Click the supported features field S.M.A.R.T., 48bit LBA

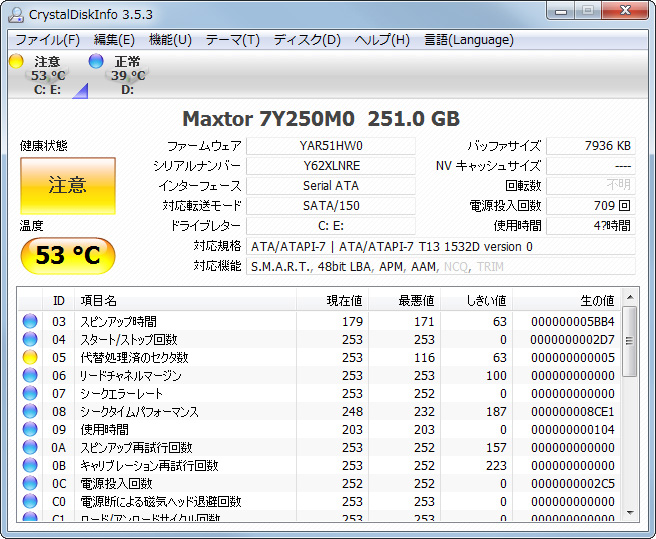[441, 267]
